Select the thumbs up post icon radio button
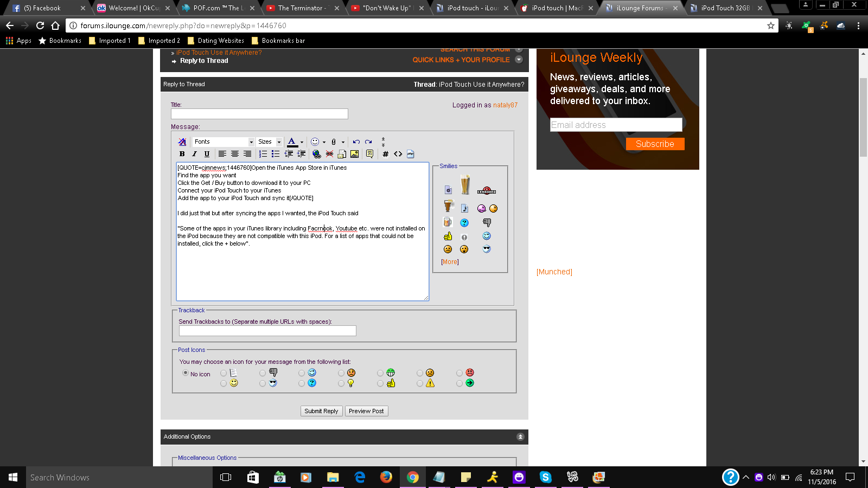The image size is (868, 488). coord(380,383)
